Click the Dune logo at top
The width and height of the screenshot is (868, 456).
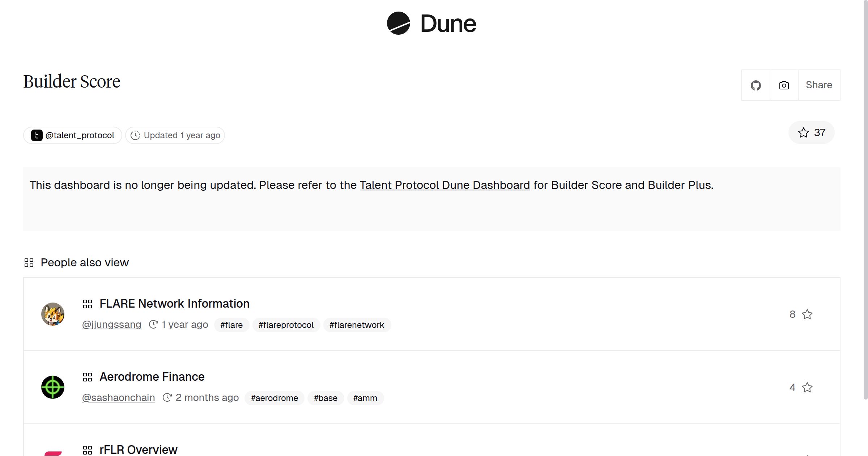(x=431, y=24)
